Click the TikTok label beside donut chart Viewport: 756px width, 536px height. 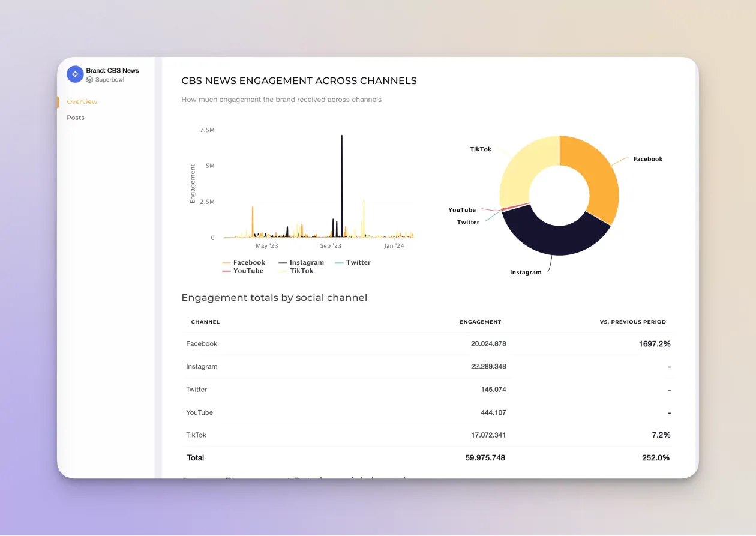(481, 149)
